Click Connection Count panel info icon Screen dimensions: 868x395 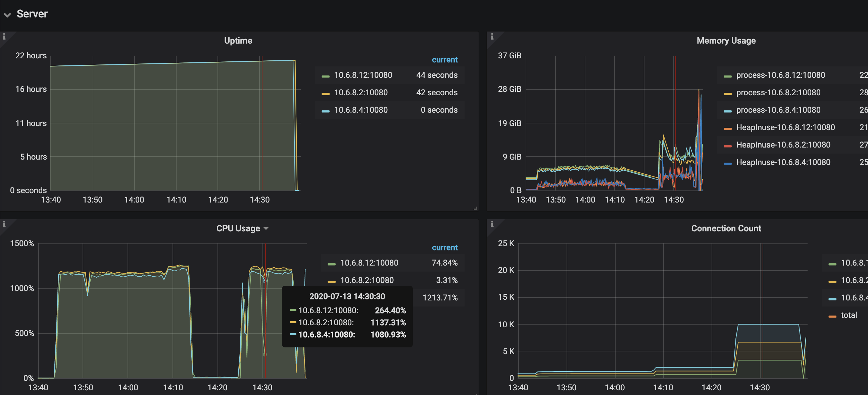(492, 224)
